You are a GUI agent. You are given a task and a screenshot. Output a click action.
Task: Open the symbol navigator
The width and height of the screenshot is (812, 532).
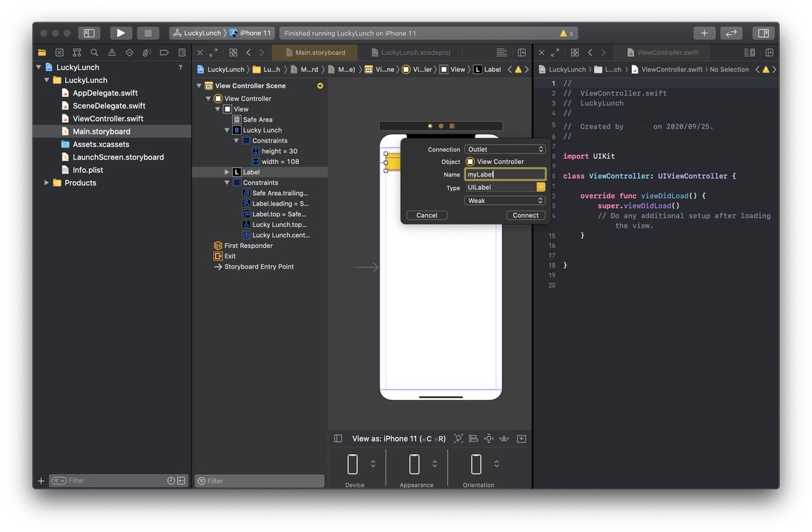[x=76, y=53]
